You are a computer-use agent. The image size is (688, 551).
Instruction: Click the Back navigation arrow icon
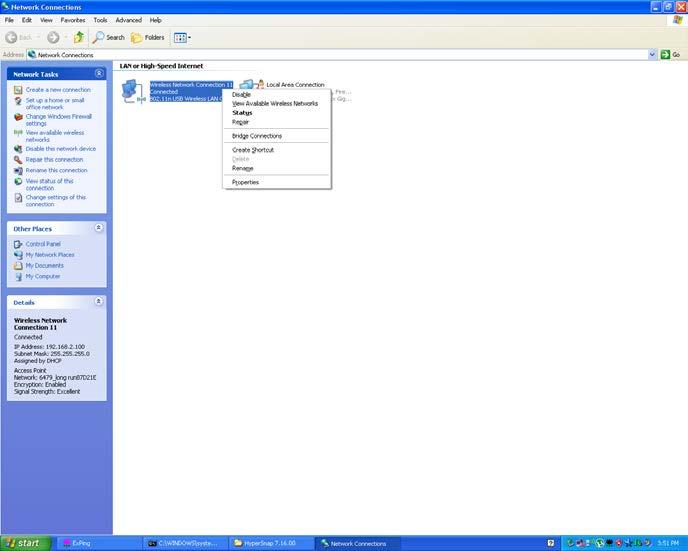click(x=11, y=38)
